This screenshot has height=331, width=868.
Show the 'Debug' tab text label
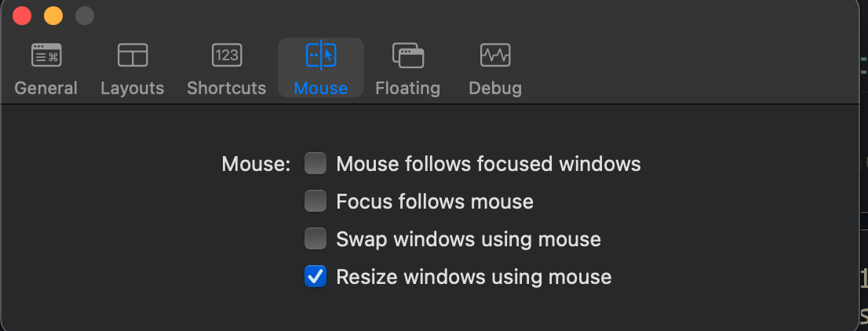(495, 88)
